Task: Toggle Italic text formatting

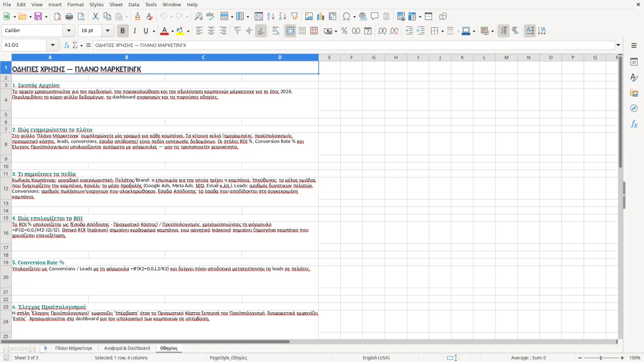Action: point(135,31)
